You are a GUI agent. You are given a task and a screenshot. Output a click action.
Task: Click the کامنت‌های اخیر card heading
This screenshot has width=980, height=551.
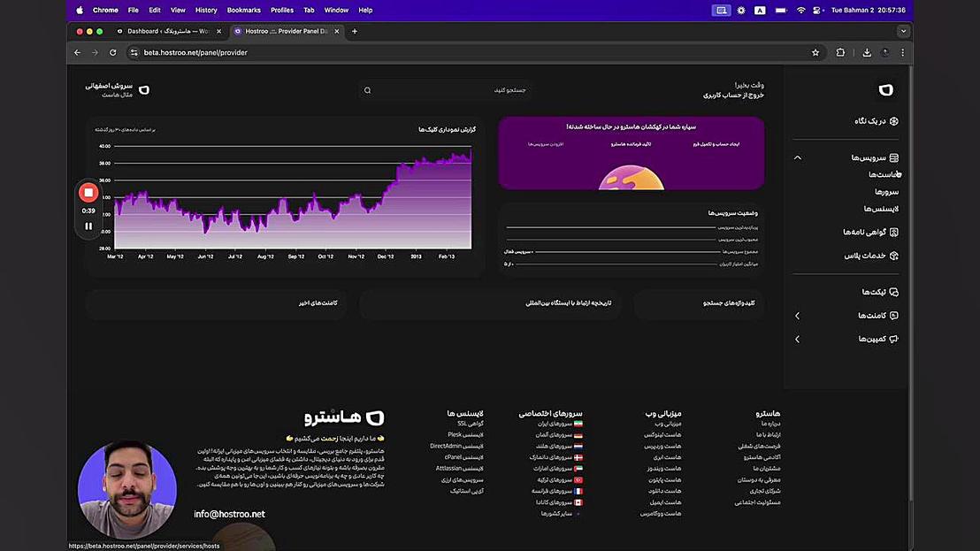click(318, 303)
